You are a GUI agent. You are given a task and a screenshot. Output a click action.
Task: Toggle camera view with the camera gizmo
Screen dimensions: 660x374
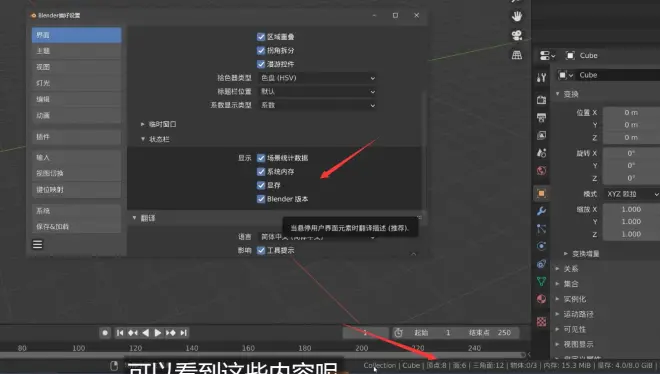click(x=516, y=35)
